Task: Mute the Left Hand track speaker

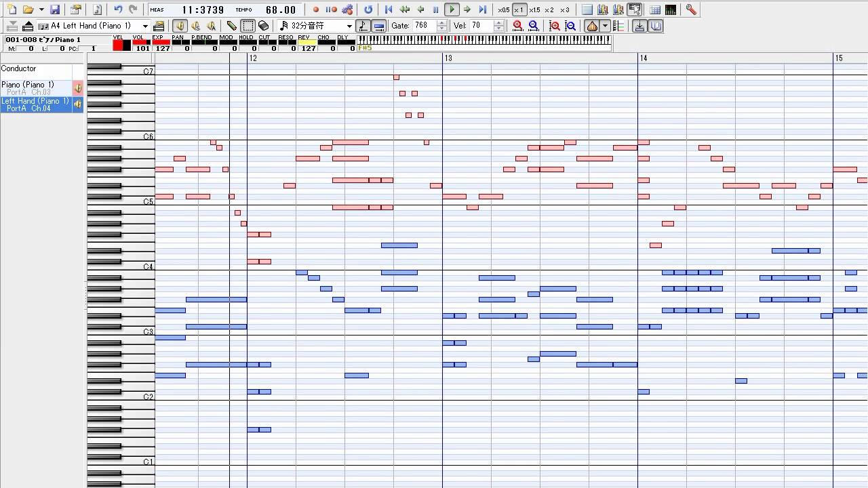Action: tap(78, 104)
